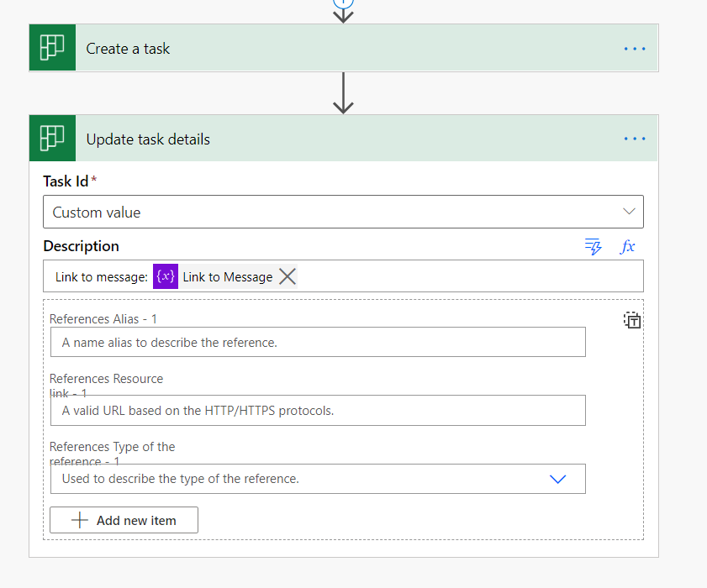Click the Add new item button
Image resolution: width=707 pixels, height=588 pixels.
tap(124, 520)
